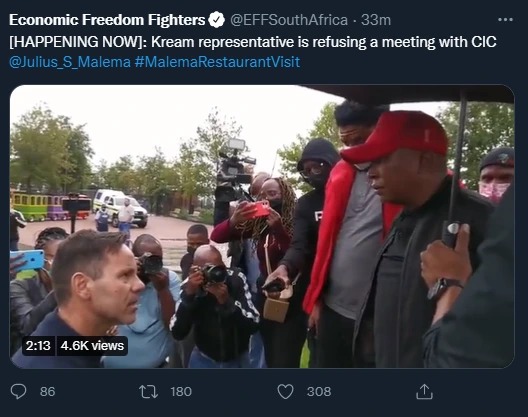Click the police vehicle in video background
The width and height of the screenshot is (528, 417).
point(120,207)
